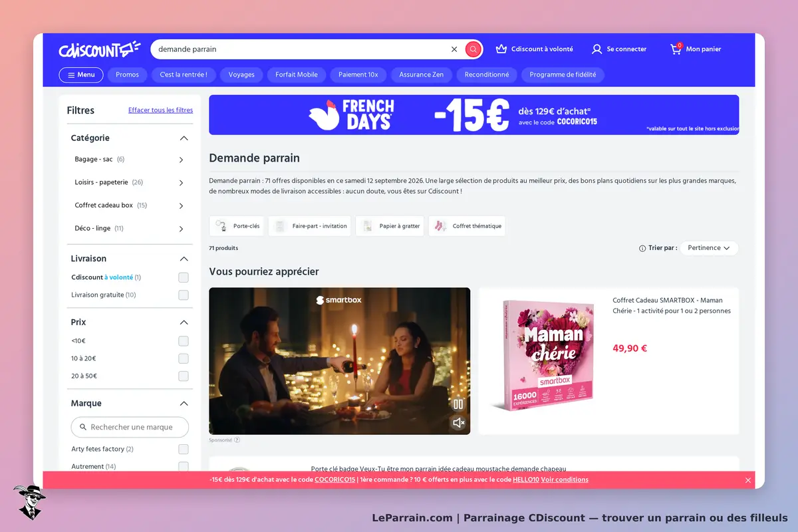This screenshot has height=532, width=798.
Task: Expand the Loisirs - papeterie category
Action: click(x=182, y=182)
